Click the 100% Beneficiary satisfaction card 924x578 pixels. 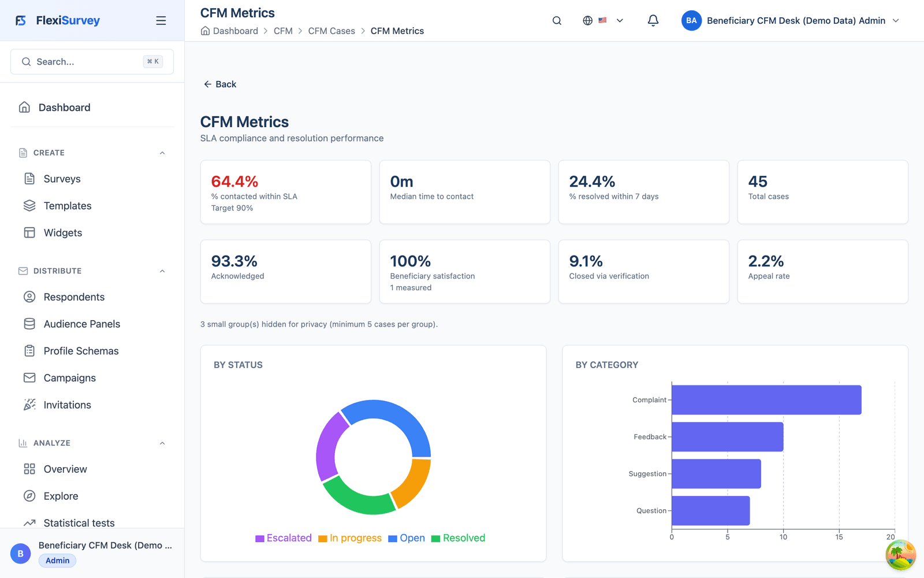pos(465,272)
